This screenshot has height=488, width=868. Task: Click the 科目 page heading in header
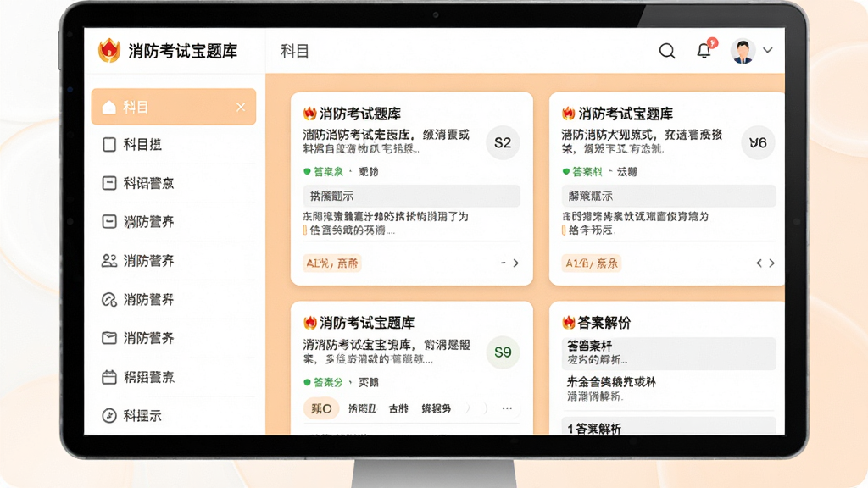(294, 52)
